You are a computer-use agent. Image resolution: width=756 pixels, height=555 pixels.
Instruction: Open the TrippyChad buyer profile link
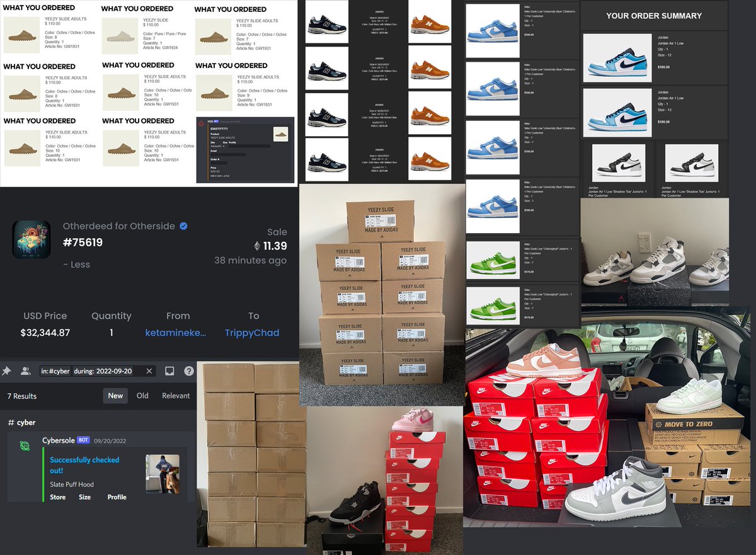(x=252, y=333)
